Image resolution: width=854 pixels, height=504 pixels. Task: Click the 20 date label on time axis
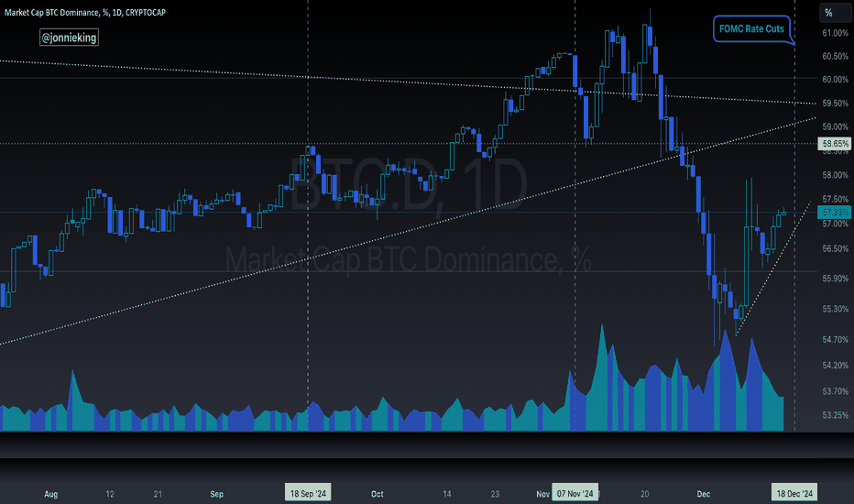pyautogui.click(x=644, y=494)
